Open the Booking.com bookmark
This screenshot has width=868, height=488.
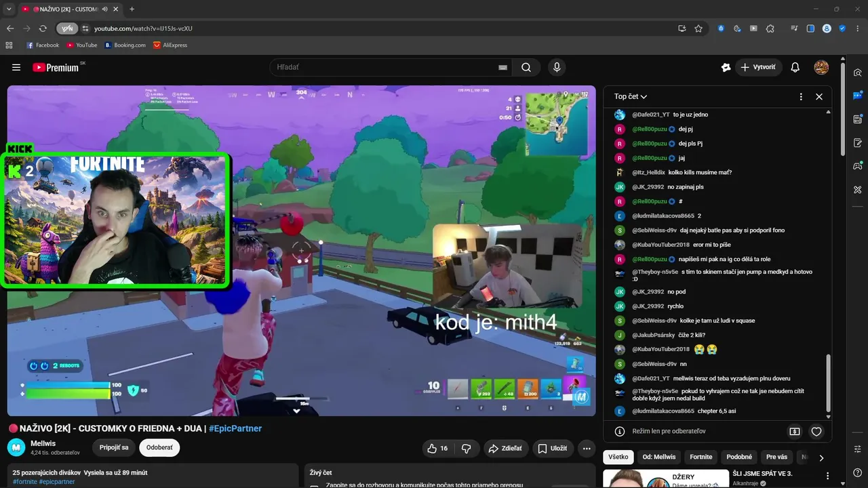click(x=125, y=45)
